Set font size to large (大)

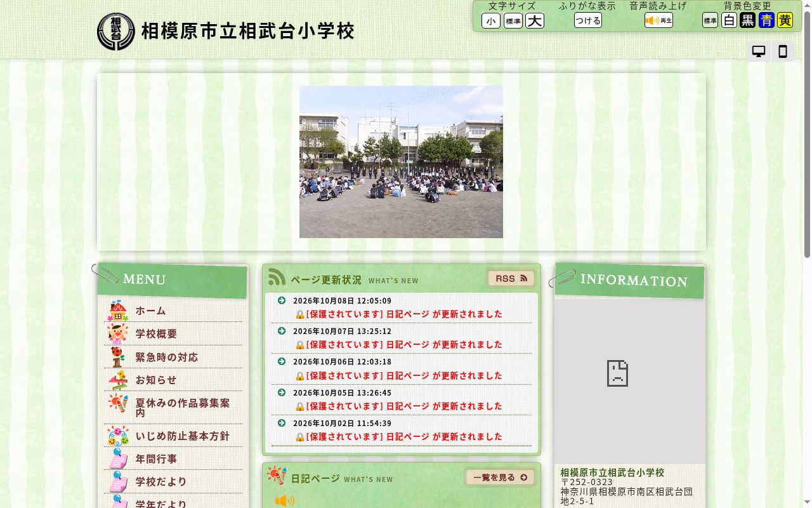coord(535,21)
